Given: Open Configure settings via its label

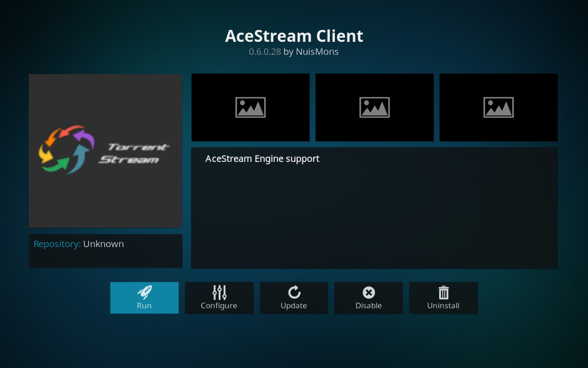Looking at the screenshot, I should pos(219,306).
